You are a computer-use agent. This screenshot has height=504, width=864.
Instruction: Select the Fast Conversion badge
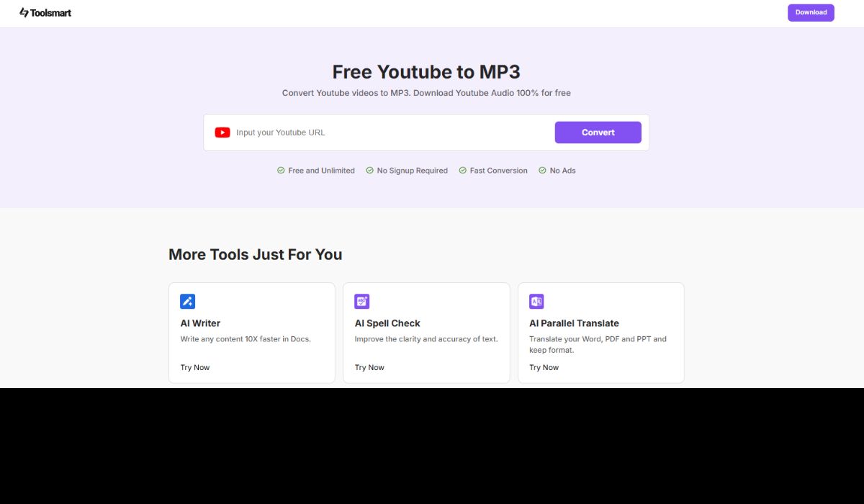pos(493,170)
